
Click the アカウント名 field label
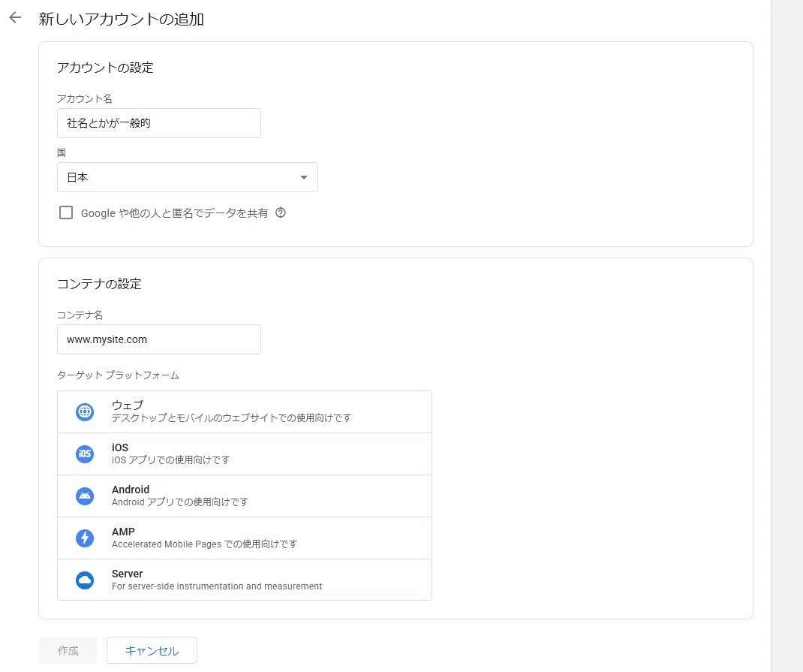coord(85,99)
